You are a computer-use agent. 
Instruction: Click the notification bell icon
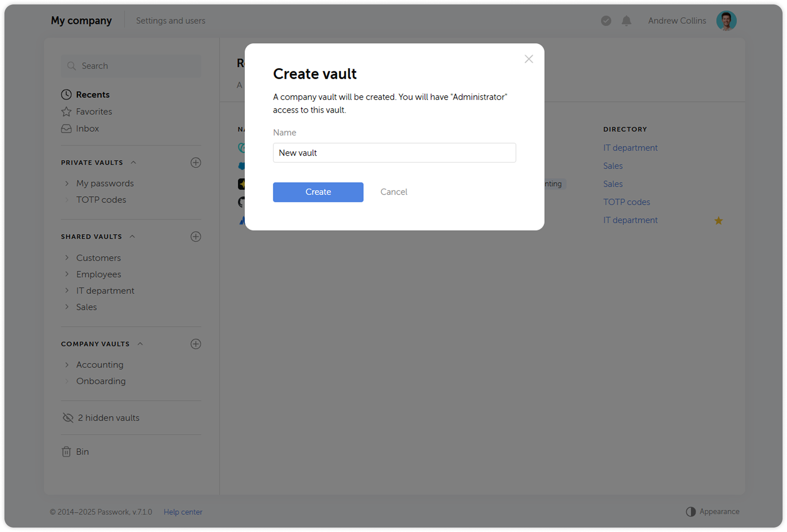(x=626, y=21)
